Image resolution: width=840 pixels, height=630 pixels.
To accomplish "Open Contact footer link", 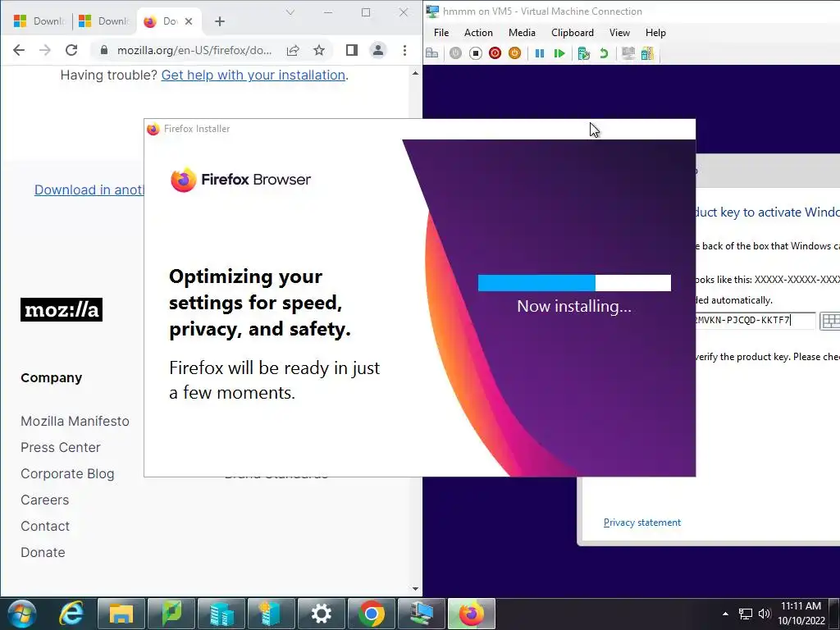I will pos(45,526).
